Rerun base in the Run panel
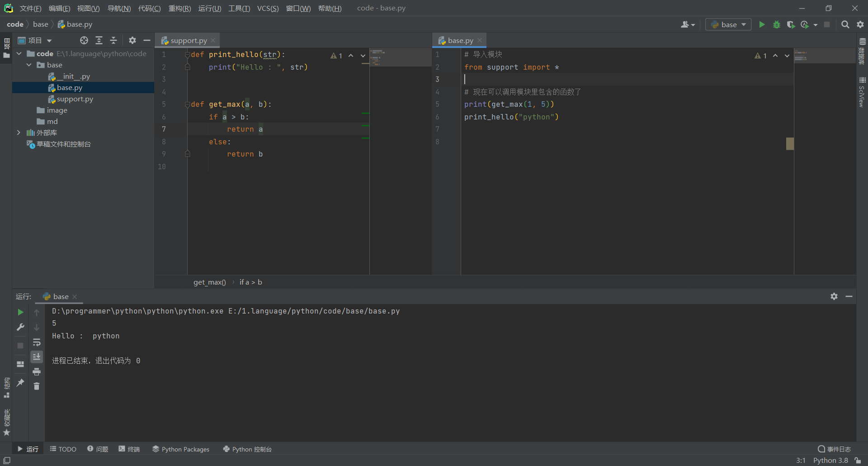 point(20,312)
